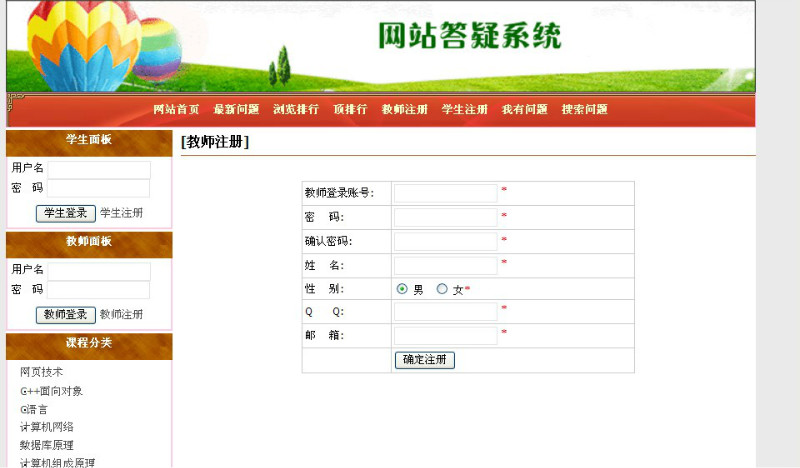Click the 密码 field in registration form
The image size is (800, 468).
point(445,217)
